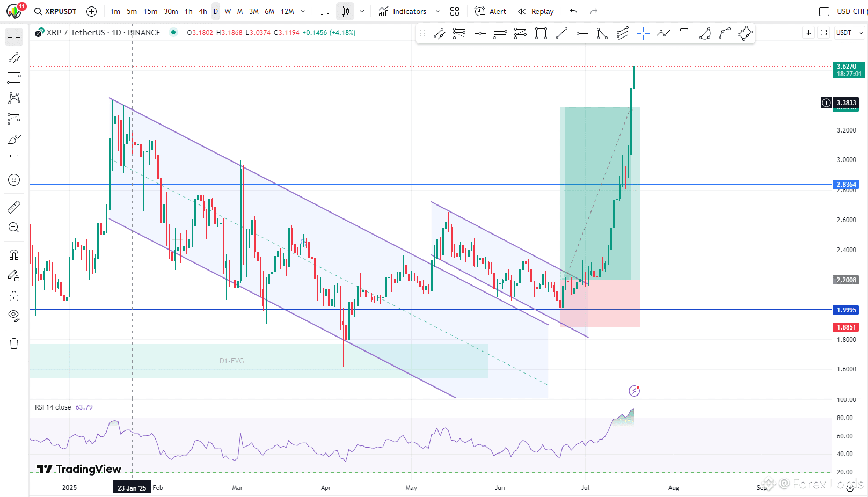Pick the arc tool in favorites bar
The width and height of the screenshot is (868, 497).
point(704,34)
